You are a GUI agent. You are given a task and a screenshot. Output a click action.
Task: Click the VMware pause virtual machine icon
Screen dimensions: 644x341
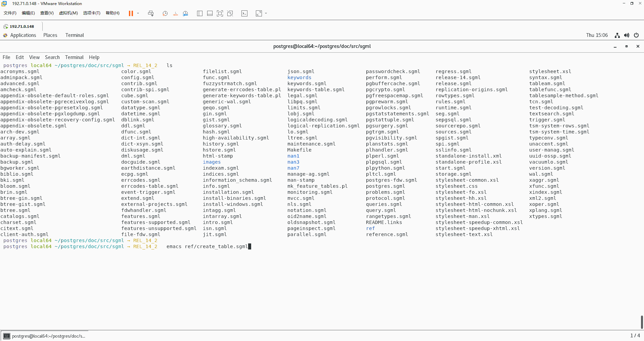tap(131, 13)
